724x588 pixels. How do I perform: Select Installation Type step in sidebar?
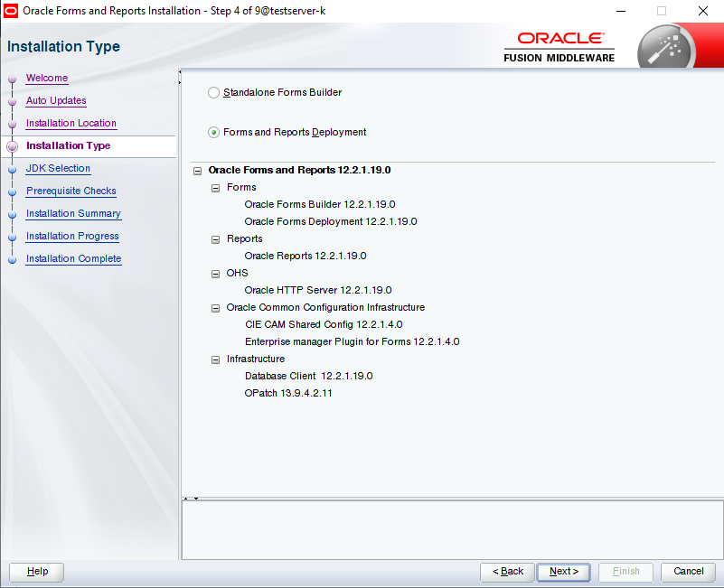click(69, 145)
